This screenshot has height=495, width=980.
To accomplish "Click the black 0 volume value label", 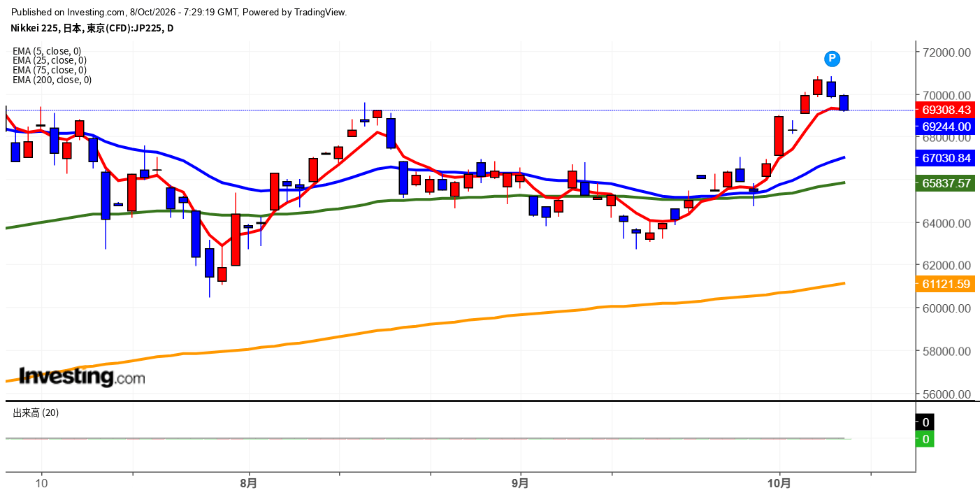I will click(925, 422).
